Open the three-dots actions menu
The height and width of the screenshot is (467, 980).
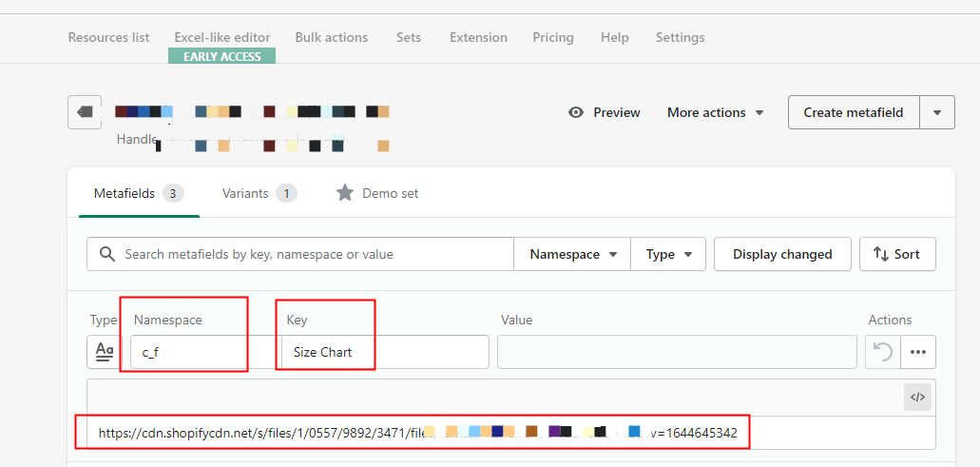918,352
